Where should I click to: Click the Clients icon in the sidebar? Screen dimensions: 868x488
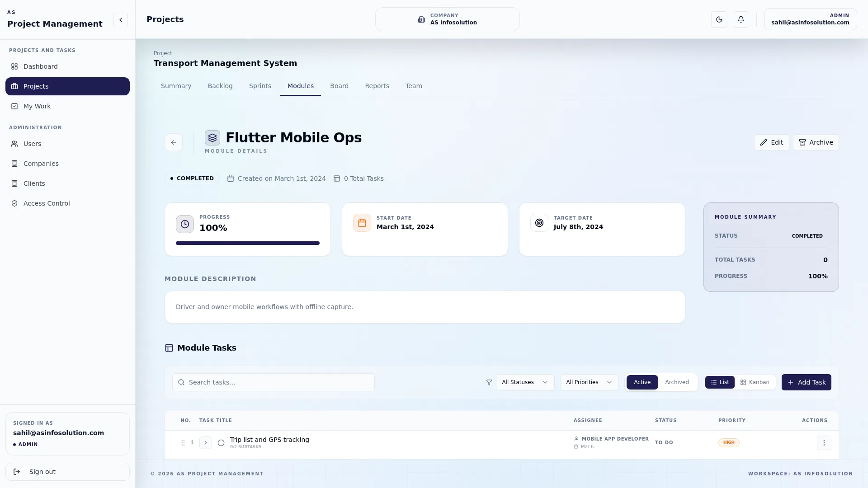coord(14,183)
